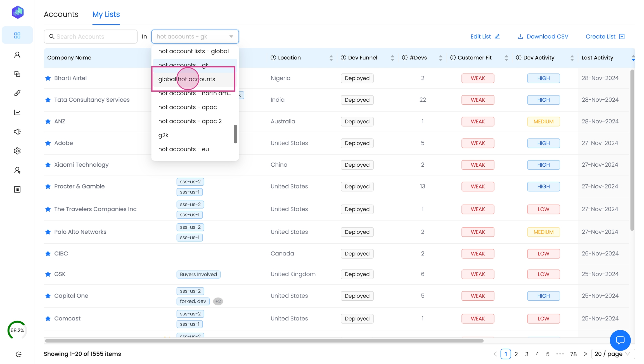Sort by the #Devs column arrows
The image size is (644, 364).
point(441,58)
